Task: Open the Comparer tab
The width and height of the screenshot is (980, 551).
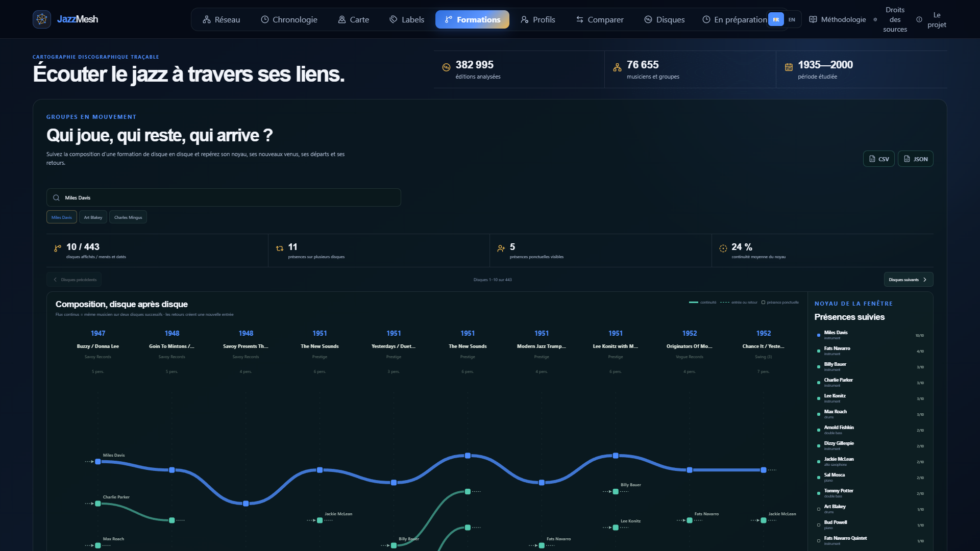Action: click(x=600, y=19)
